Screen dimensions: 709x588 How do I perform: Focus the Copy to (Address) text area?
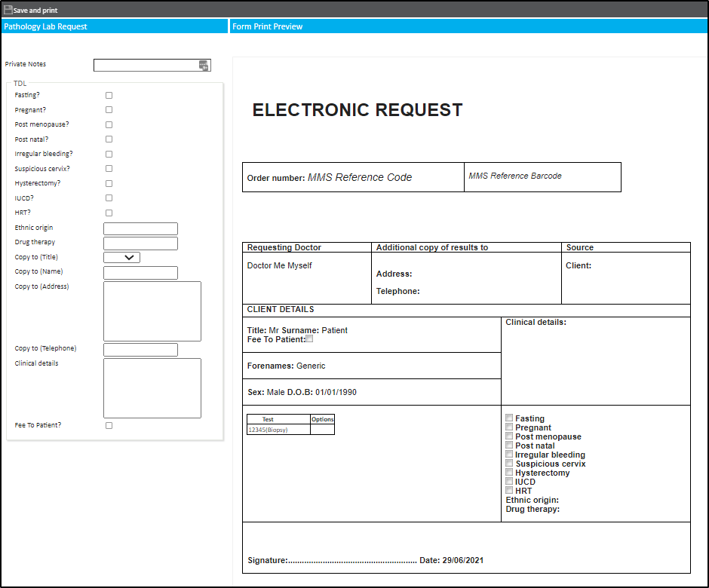coord(152,311)
